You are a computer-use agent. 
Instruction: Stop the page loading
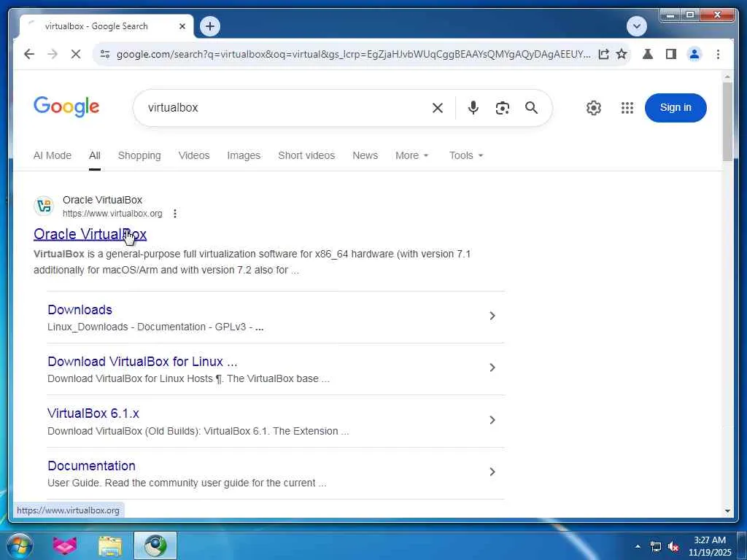[x=76, y=54]
